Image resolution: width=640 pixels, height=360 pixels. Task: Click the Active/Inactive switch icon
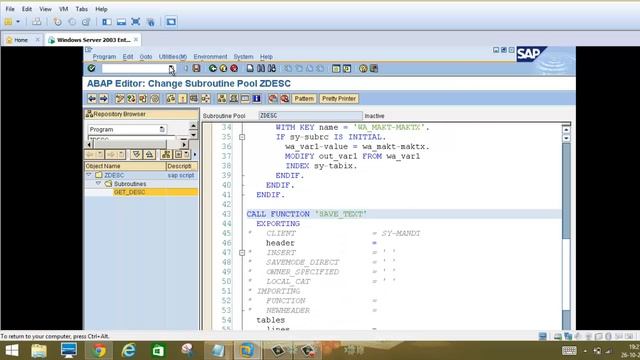pos(131,99)
